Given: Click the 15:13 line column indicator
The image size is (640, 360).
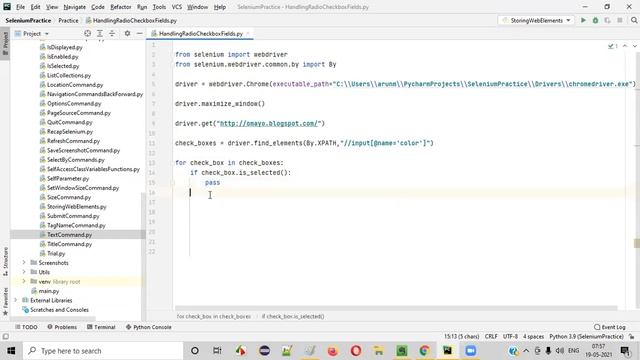Looking at the screenshot, I should pos(462,337).
